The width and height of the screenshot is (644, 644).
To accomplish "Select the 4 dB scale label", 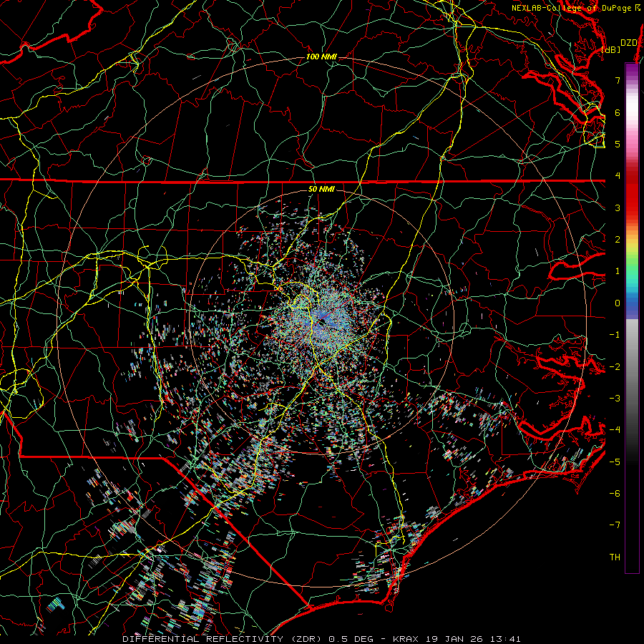I will point(618,175).
